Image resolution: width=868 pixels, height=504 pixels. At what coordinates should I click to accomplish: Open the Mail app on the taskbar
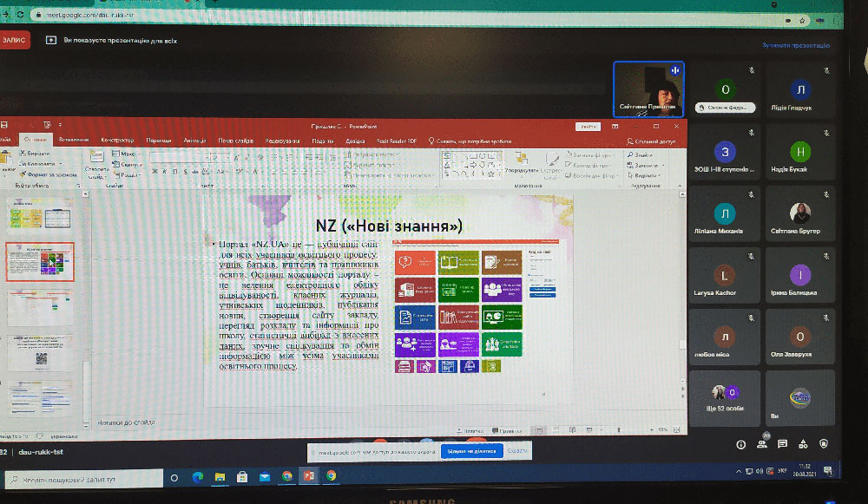click(265, 477)
